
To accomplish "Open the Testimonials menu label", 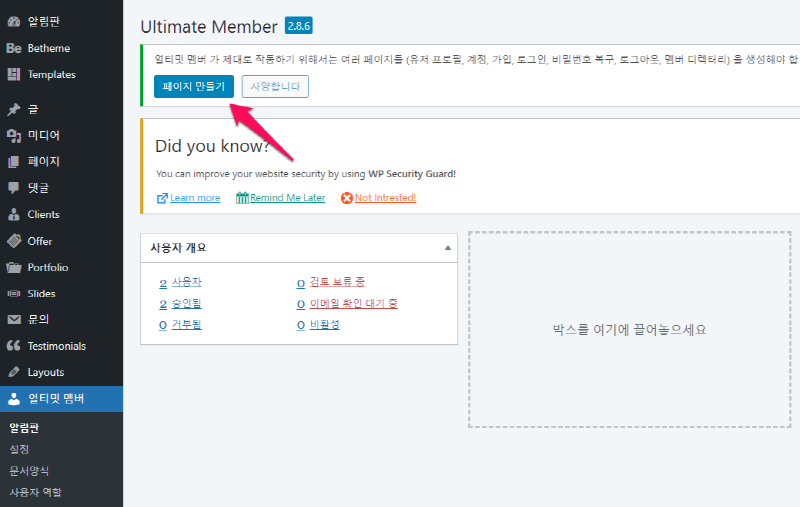I will (x=57, y=346).
